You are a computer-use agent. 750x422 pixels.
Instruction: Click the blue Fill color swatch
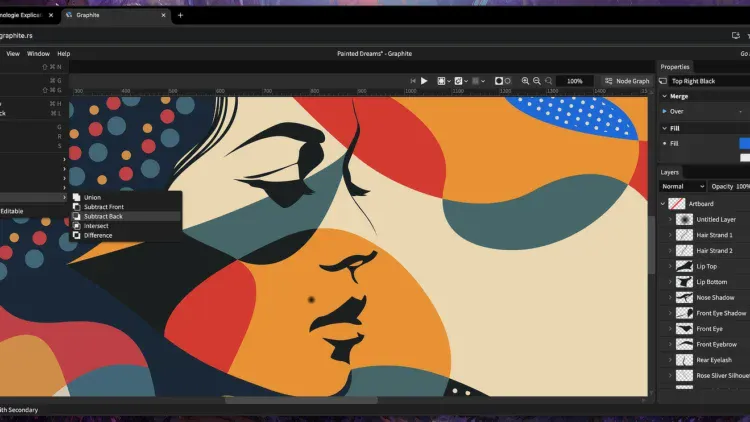pyautogui.click(x=744, y=143)
